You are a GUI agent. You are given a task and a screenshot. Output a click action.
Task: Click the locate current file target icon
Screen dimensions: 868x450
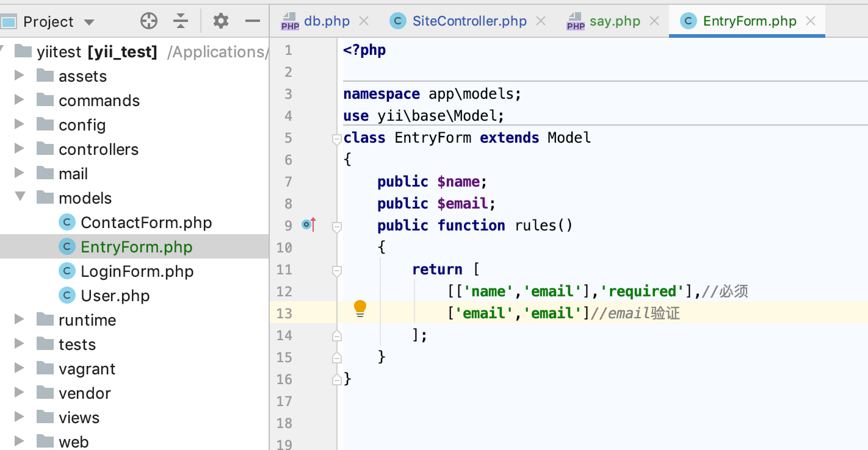point(149,21)
